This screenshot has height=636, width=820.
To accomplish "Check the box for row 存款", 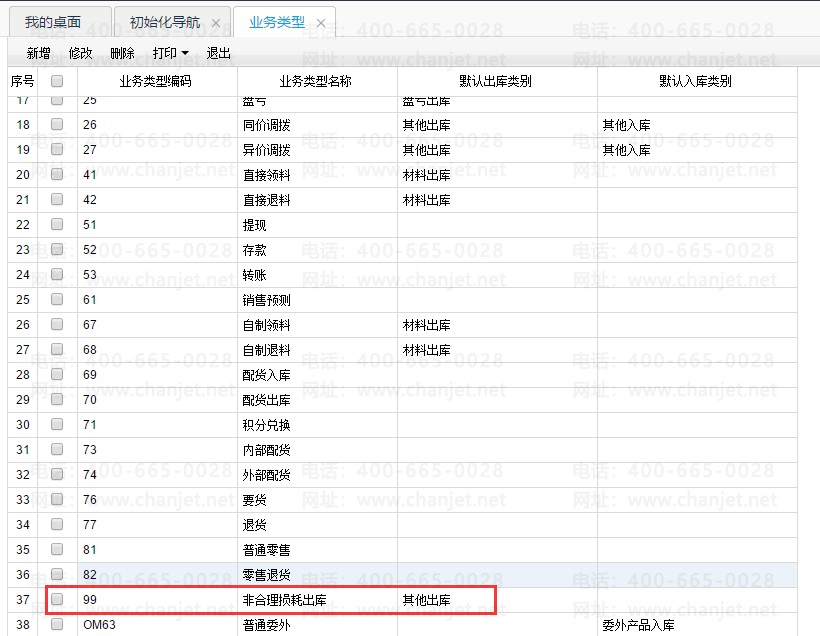I will coord(57,249).
